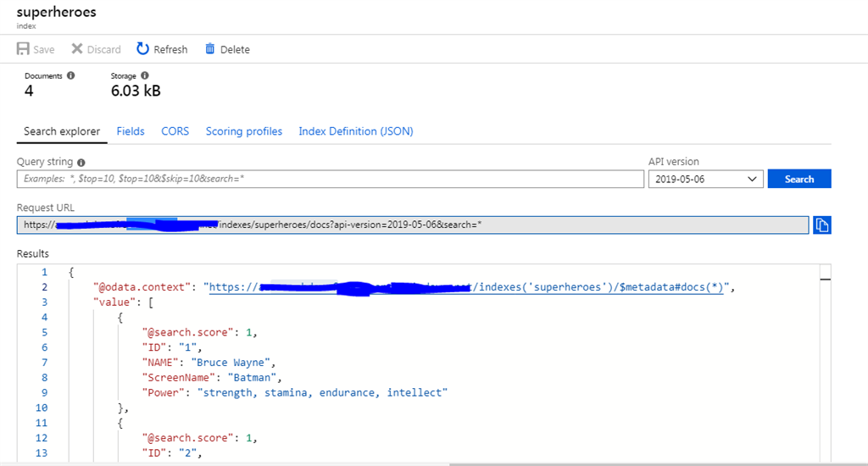Open Index Definition (JSON) tab
The image size is (868, 466).
click(355, 131)
